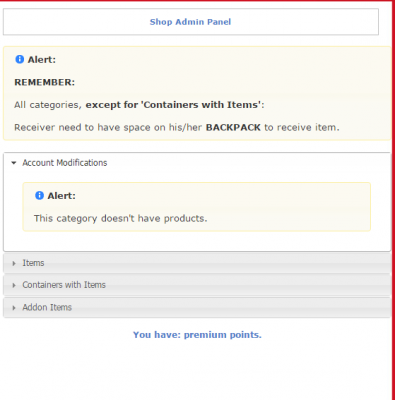Click the 'You have: premium points.' text
This screenshot has height=400, width=395.
coord(197,335)
